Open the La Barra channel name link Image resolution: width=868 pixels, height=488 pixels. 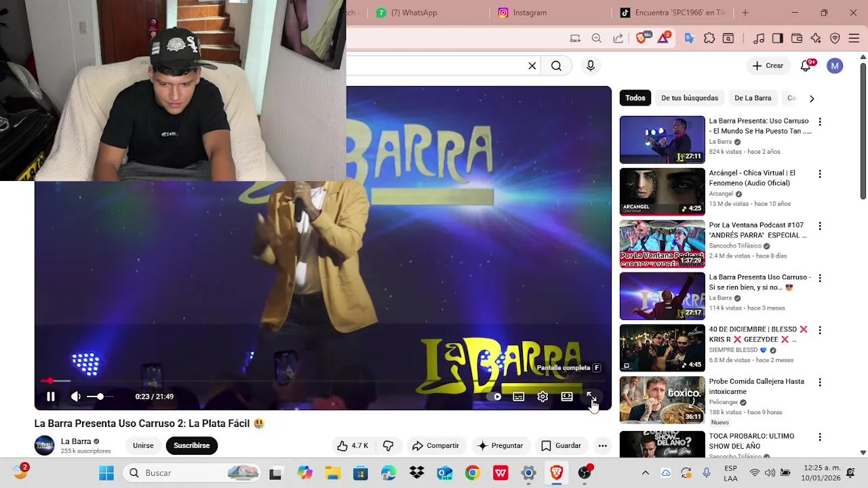coord(76,441)
